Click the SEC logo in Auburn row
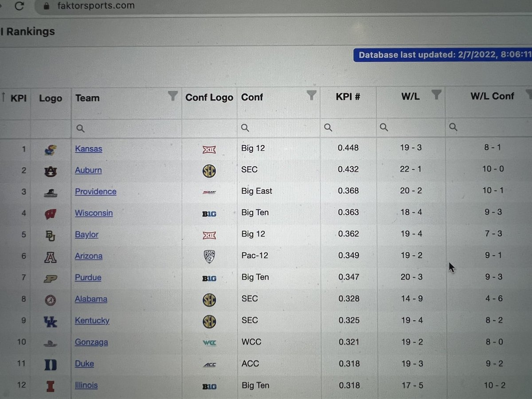This screenshot has width=532, height=399. [209, 171]
